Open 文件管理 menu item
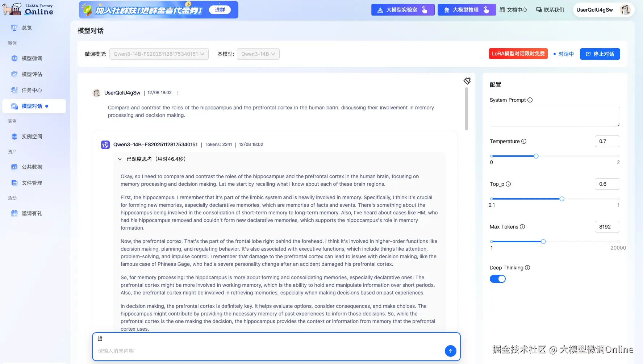This screenshot has width=643, height=364. 34,183
